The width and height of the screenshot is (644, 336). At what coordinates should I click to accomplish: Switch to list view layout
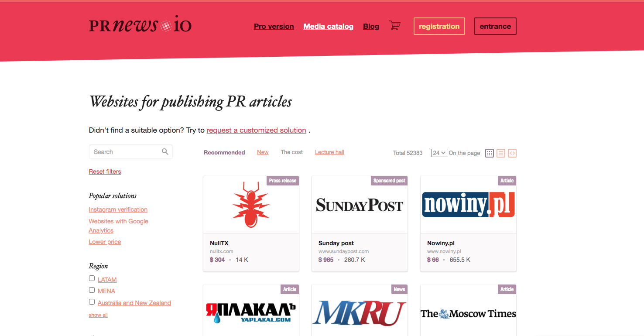click(x=500, y=153)
